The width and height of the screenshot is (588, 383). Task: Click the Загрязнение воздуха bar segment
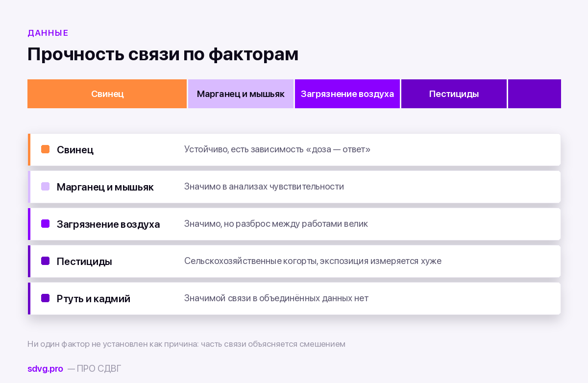[347, 94]
